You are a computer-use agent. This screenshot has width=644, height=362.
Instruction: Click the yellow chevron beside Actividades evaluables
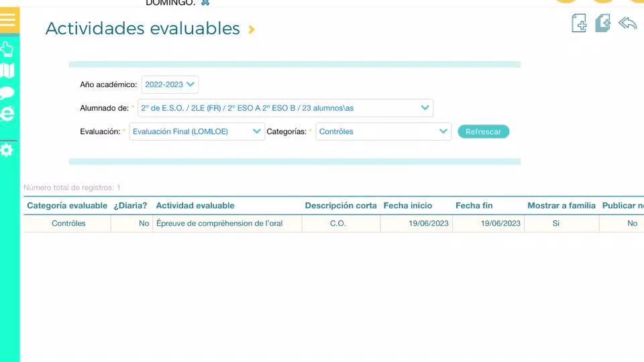point(252,29)
